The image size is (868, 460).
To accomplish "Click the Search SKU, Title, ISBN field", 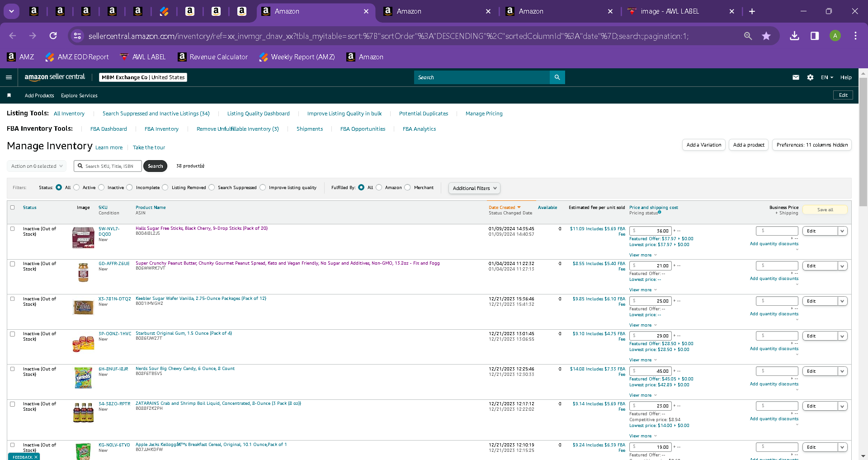I will click(108, 166).
